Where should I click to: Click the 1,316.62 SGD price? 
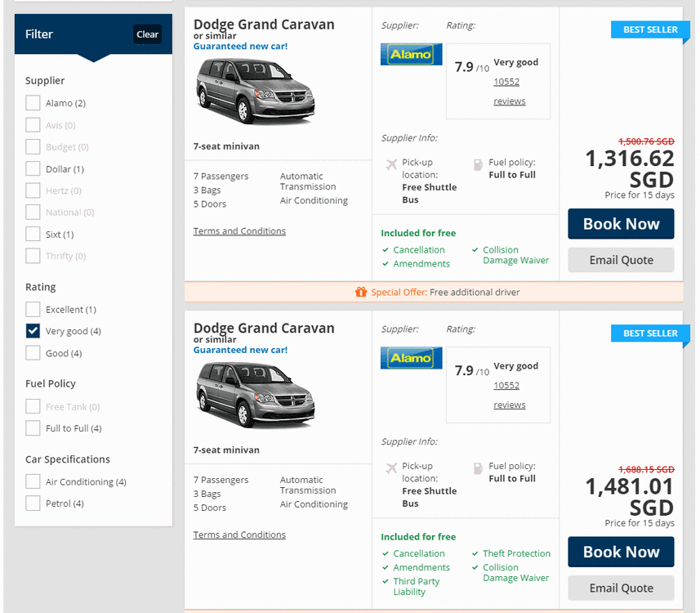coord(630,169)
